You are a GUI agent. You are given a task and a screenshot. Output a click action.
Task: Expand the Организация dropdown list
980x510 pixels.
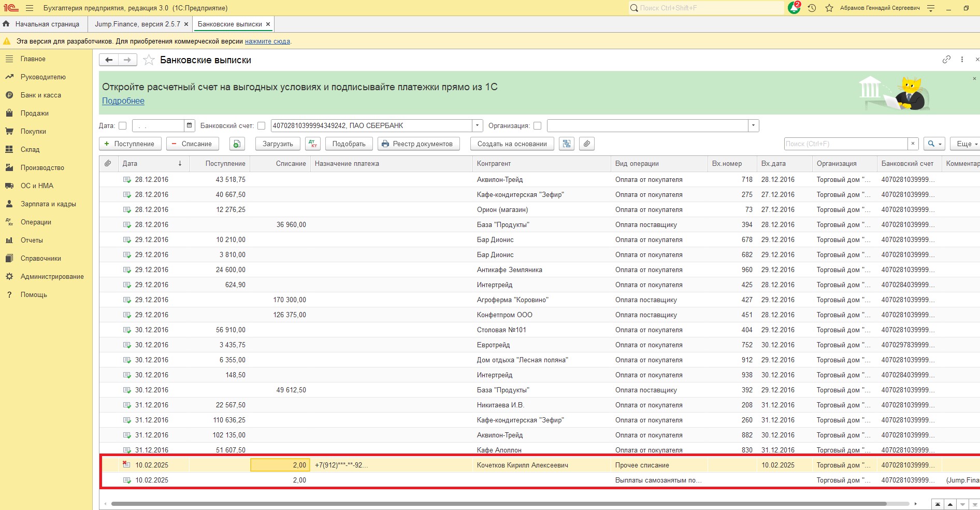pos(753,125)
